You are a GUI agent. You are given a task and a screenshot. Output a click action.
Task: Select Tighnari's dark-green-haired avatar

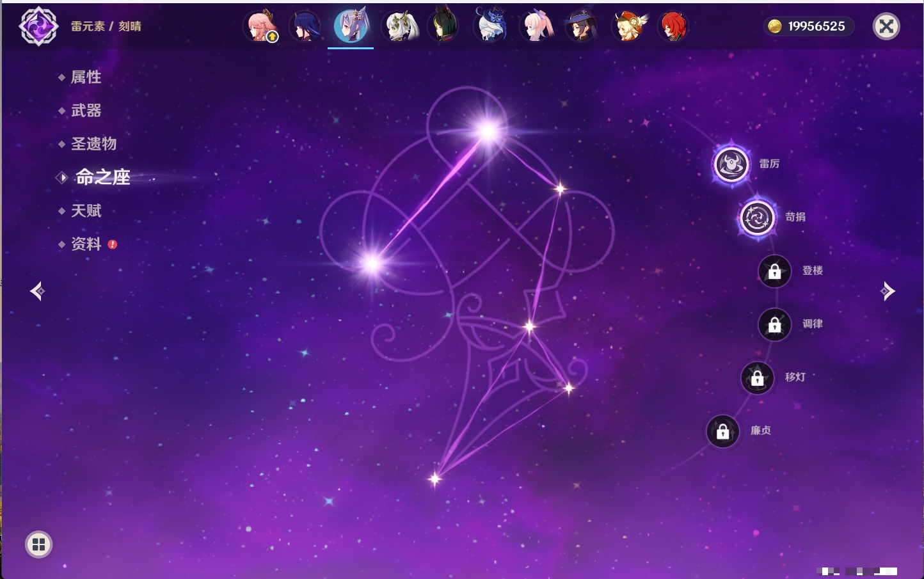[443, 27]
